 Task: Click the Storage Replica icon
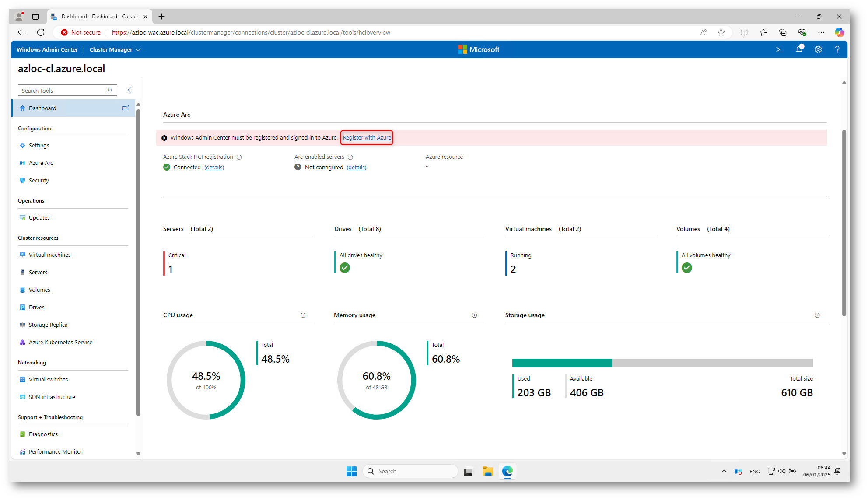23,325
